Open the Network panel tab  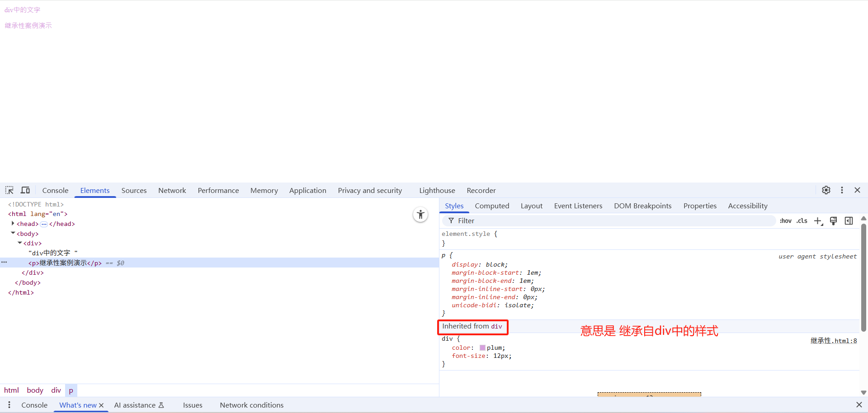(x=172, y=191)
